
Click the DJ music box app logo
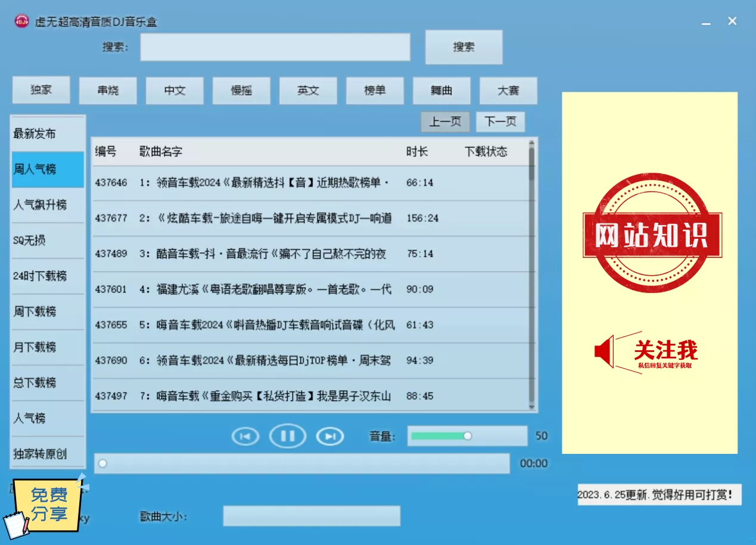point(21,21)
